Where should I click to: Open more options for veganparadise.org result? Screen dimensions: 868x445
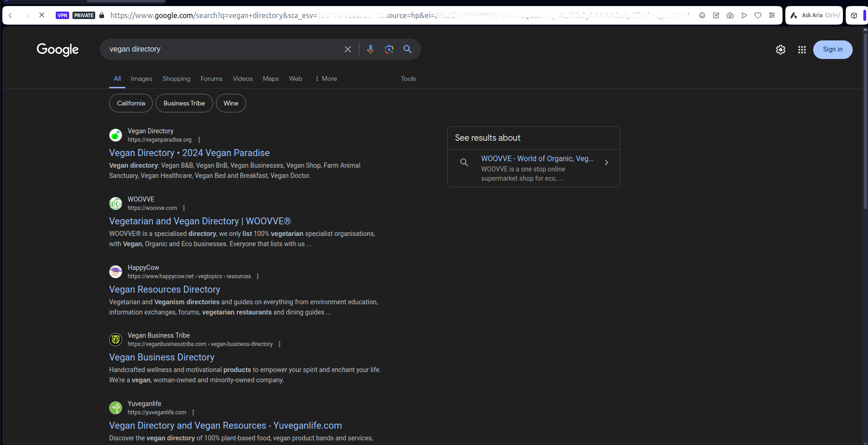(x=199, y=140)
